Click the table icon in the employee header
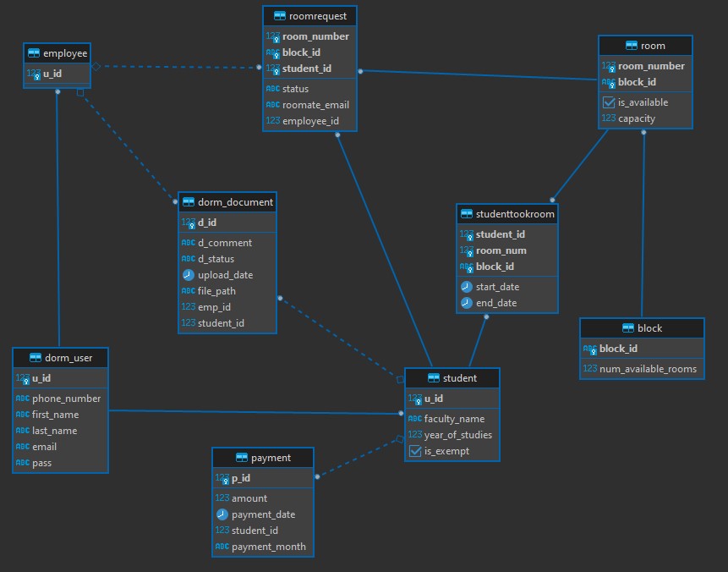Viewport: 728px width, 572px height. coord(33,52)
